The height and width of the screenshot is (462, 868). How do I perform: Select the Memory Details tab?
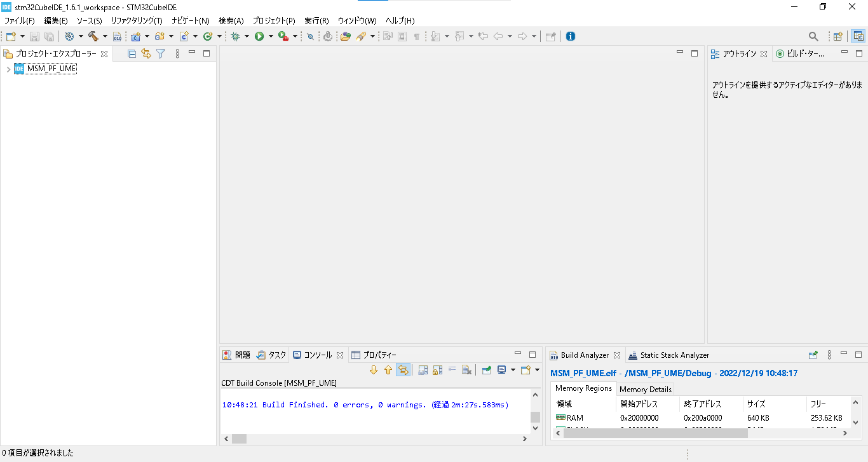point(645,390)
